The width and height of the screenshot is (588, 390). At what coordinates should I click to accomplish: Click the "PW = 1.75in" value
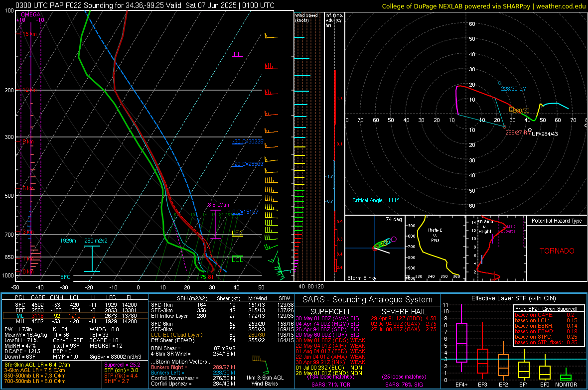click(18, 329)
